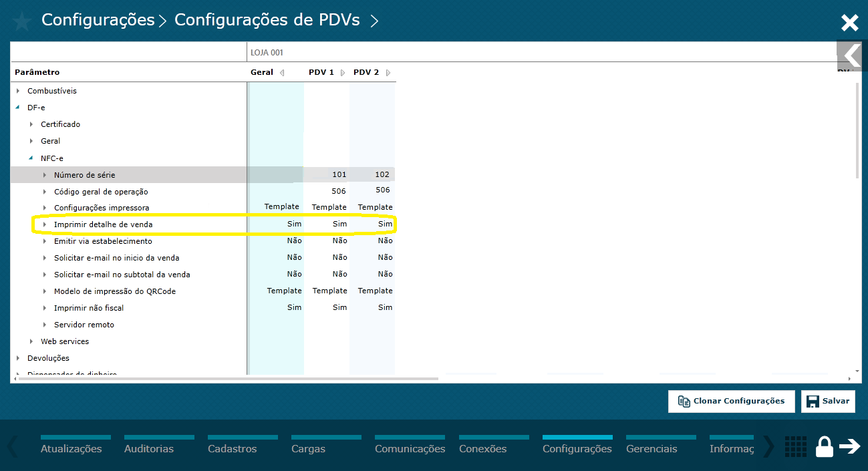Viewport: 868px width, 471px height.
Task: Click the collapse arrow tab at panel top right
Action: 851,56
